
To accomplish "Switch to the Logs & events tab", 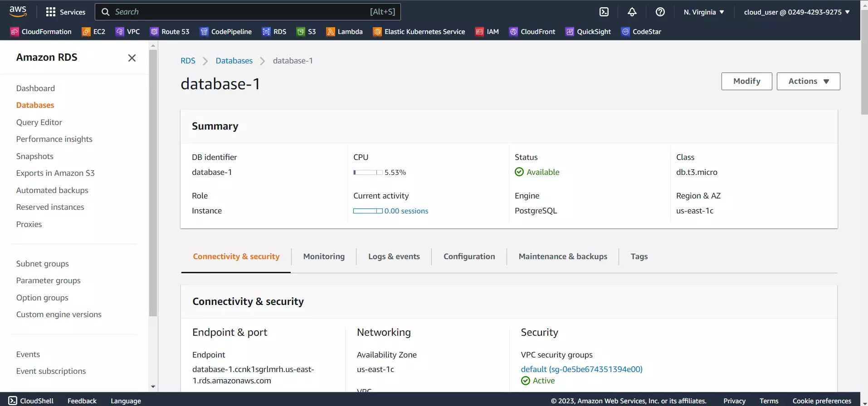I will (x=394, y=256).
